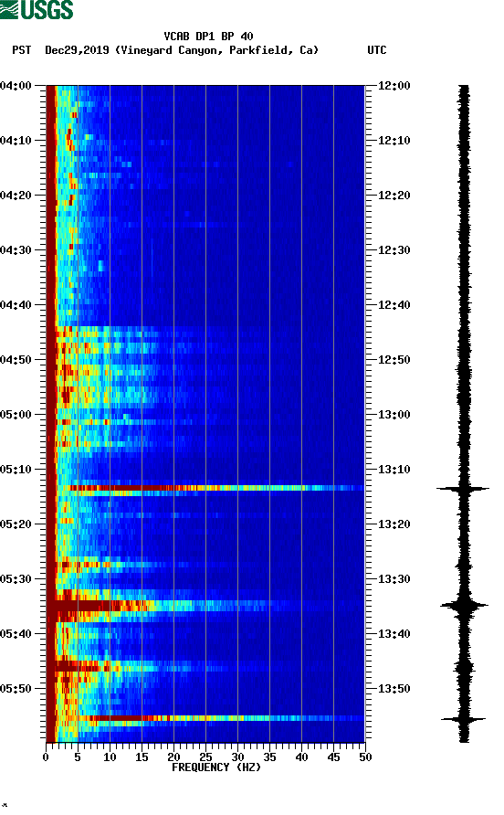
Task: Click the PST time label "05:20"
Action: (x=16, y=524)
